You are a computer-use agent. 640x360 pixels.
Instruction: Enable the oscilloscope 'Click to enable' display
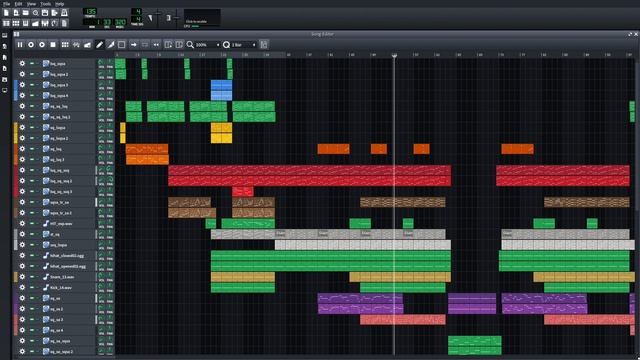pos(202,18)
